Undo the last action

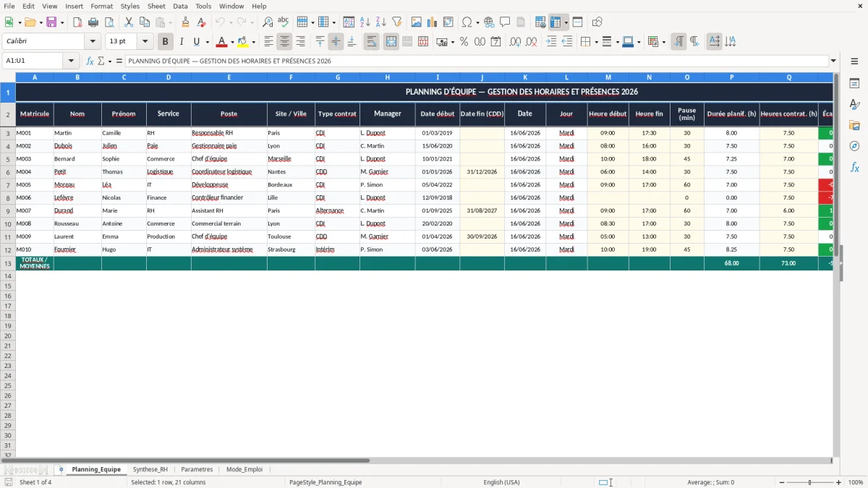point(220,22)
